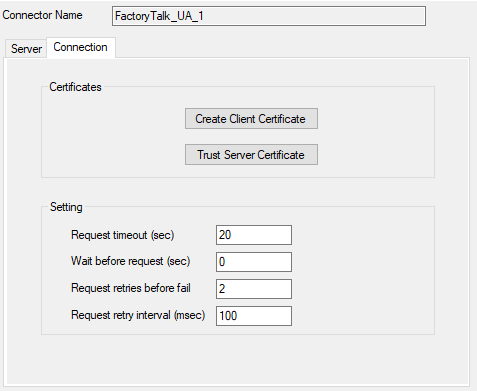477x391 pixels.
Task: Click empty space right of Setting fields
Action: click(363, 275)
